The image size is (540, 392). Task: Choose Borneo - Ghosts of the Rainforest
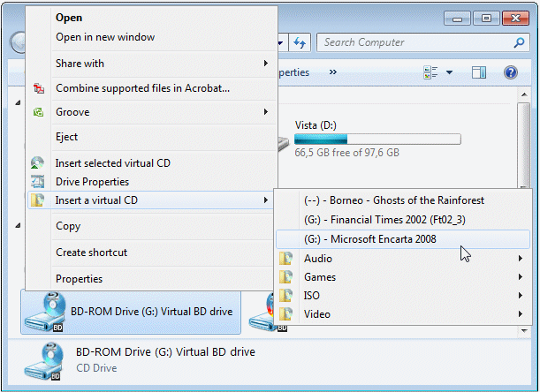tap(393, 200)
